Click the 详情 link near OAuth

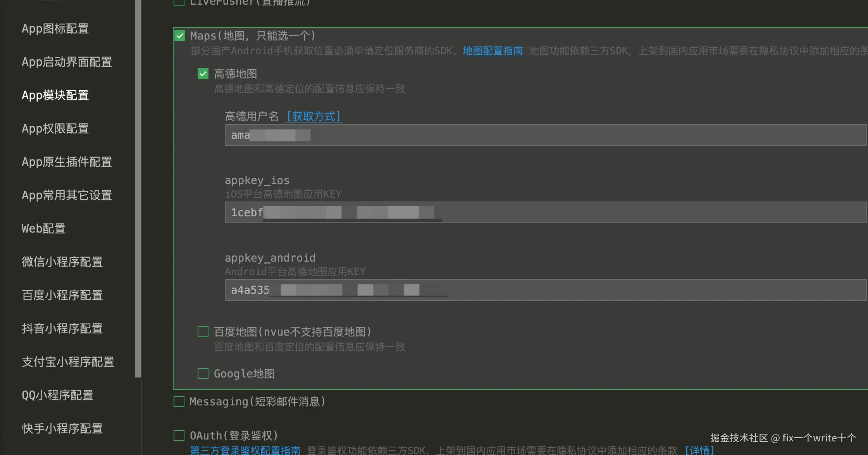click(x=699, y=450)
